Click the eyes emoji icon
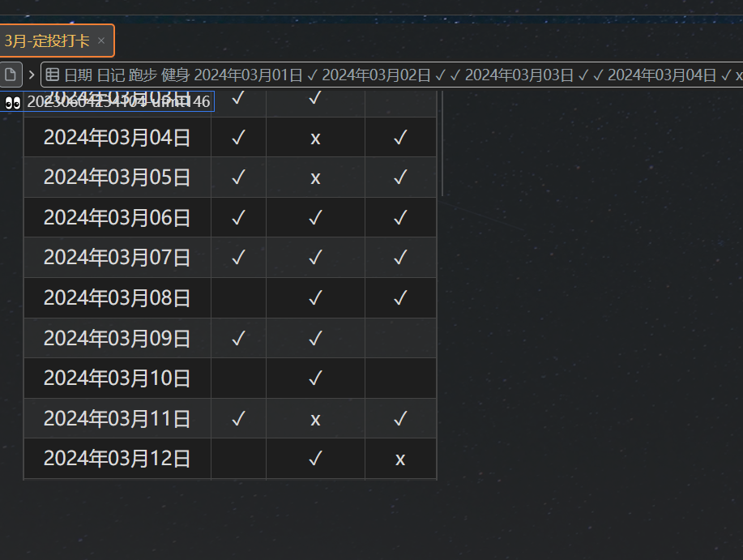Image resolution: width=743 pixels, height=560 pixels. coord(12,102)
